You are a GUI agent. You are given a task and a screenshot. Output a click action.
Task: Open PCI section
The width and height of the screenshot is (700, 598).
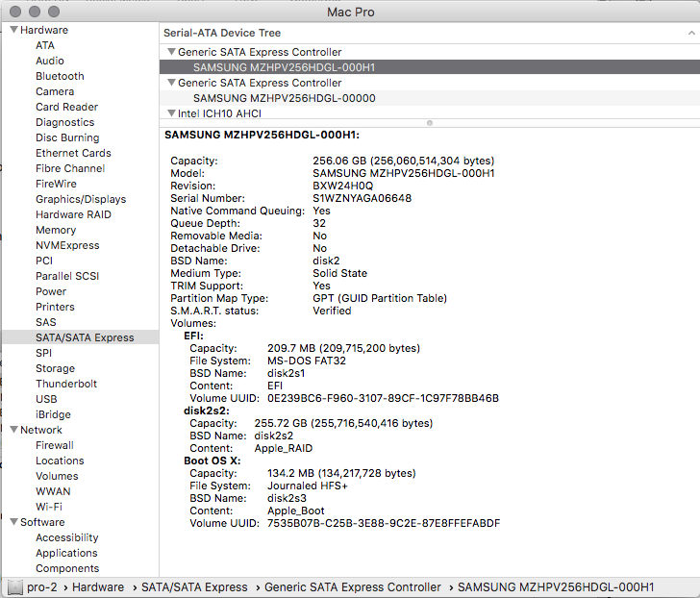click(44, 262)
